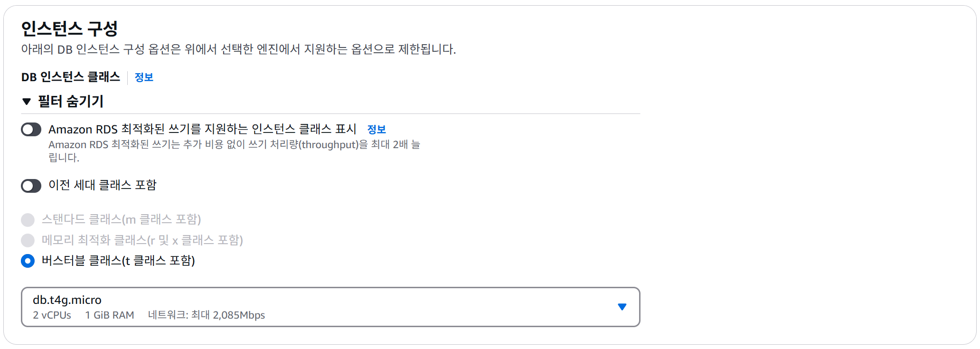Click the 스탠다드 클래스(m 클래스 포함) label
Screen dimensions: 980x349
tap(121, 219)
